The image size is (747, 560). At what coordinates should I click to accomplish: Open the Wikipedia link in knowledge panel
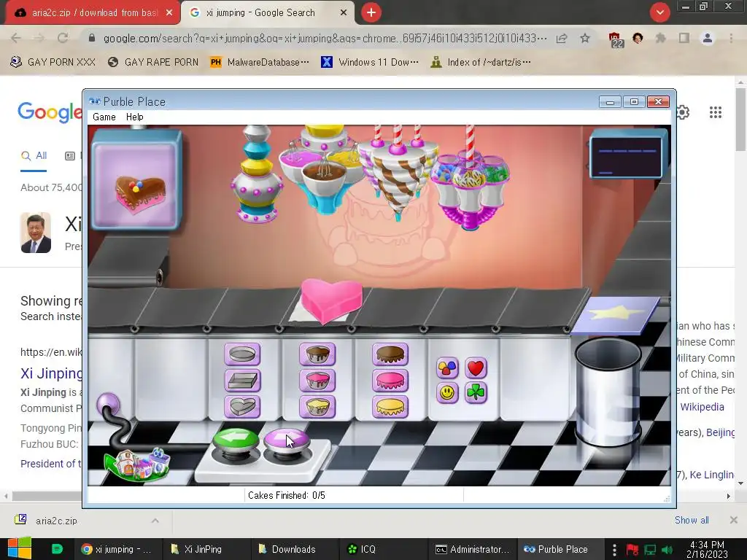tap(702, 407)
